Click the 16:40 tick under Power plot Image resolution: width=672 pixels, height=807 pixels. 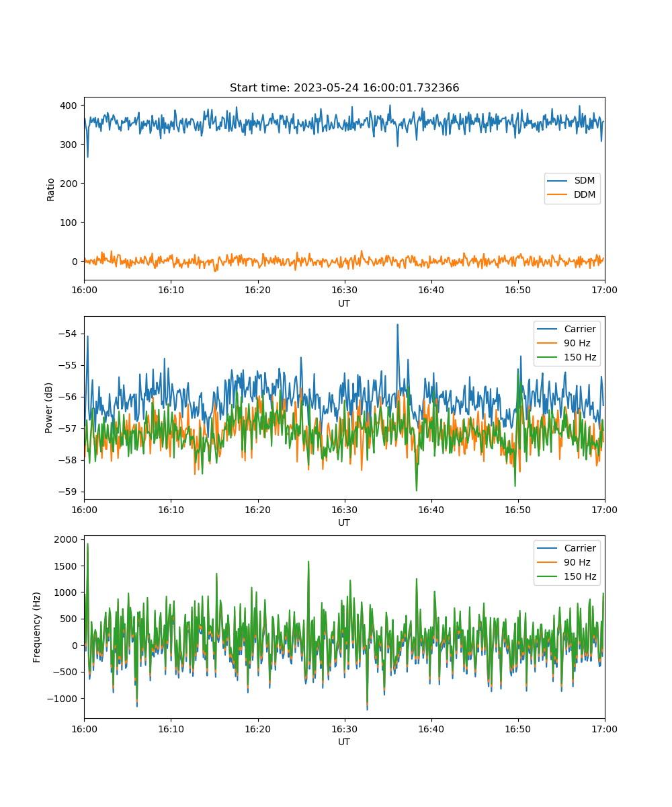[x=431, y=508]
